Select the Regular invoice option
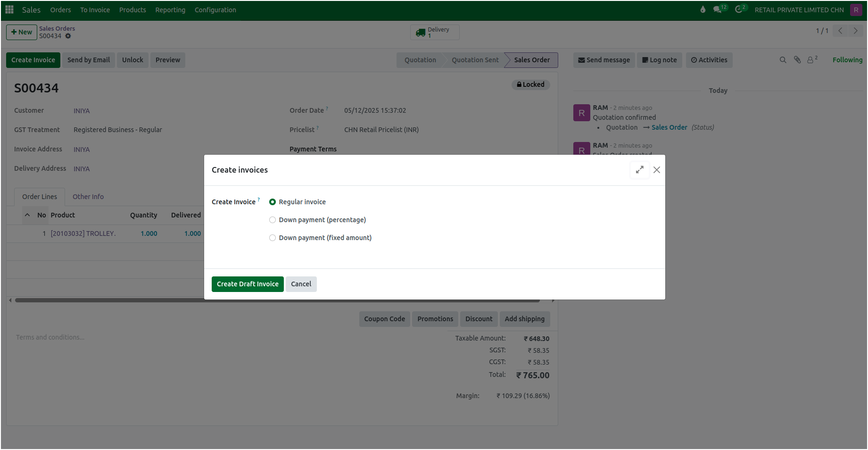Viewport: 868px width, 450px height. coord(273,201)
